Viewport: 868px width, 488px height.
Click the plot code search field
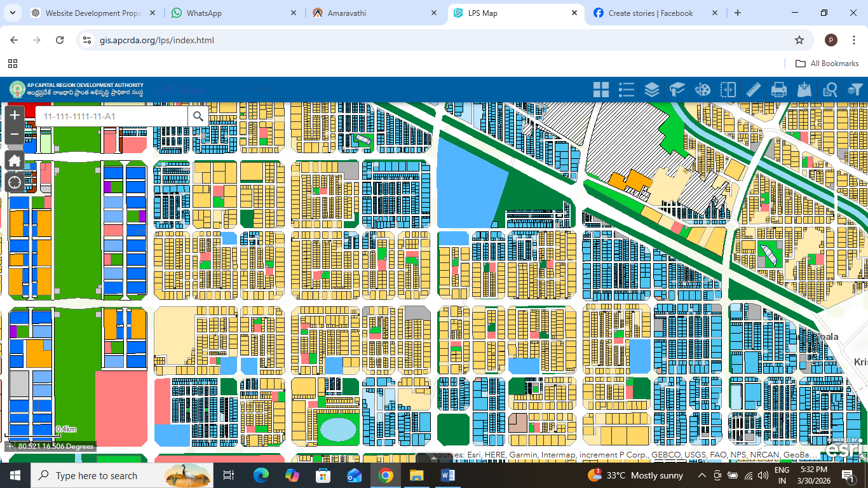[x=112, y=116]
